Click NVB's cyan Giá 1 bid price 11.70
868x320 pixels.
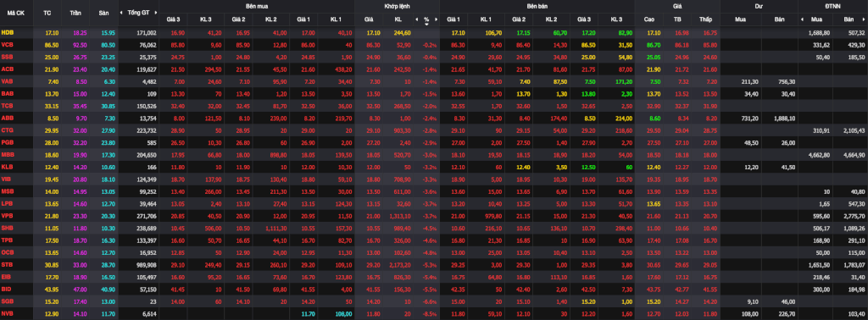309,314
